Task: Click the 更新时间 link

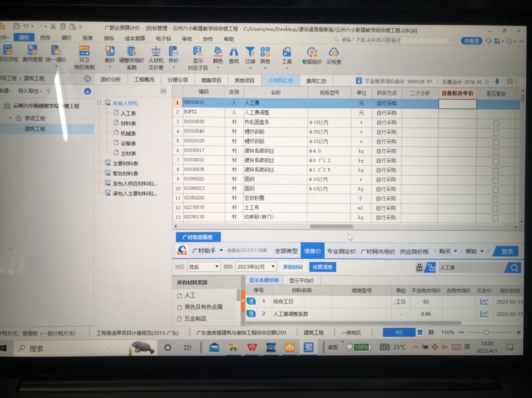Action: click(x=293, y=267)
